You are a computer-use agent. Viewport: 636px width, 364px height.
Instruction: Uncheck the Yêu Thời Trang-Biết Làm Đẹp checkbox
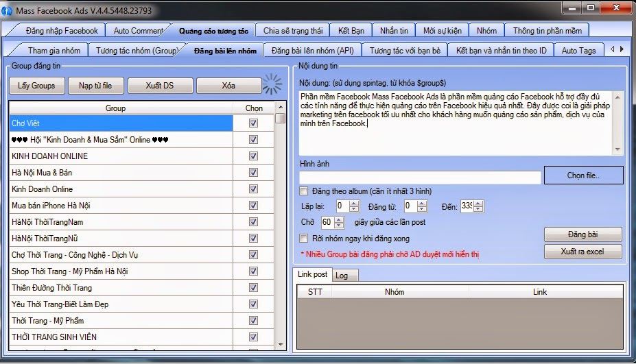[253, 304]
